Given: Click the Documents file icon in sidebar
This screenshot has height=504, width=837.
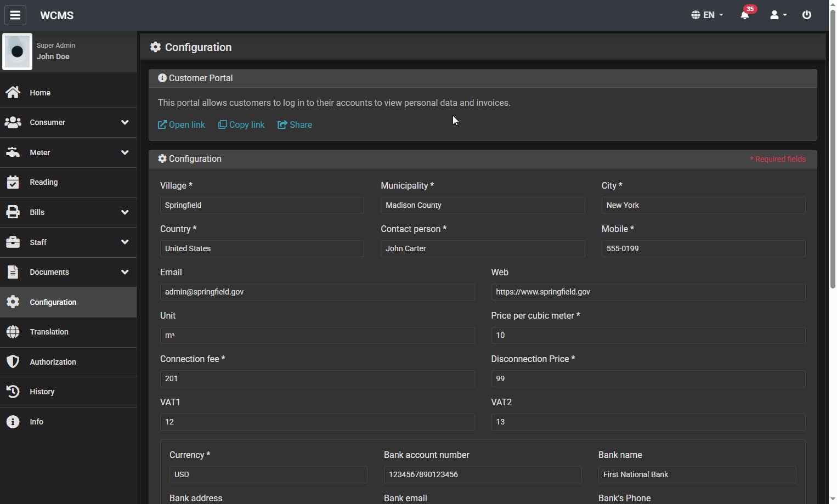Looking at the screenshot, I should [x=13, y=272].
